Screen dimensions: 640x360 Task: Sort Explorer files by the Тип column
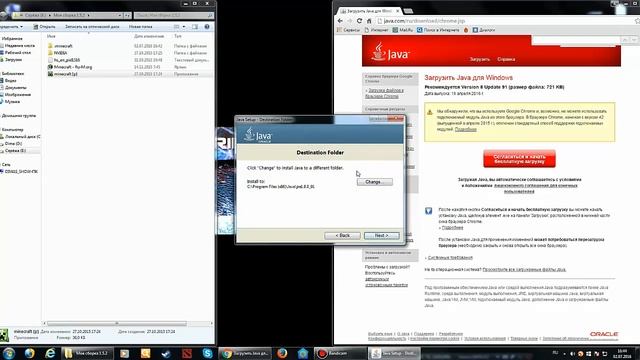coord(178,36)
